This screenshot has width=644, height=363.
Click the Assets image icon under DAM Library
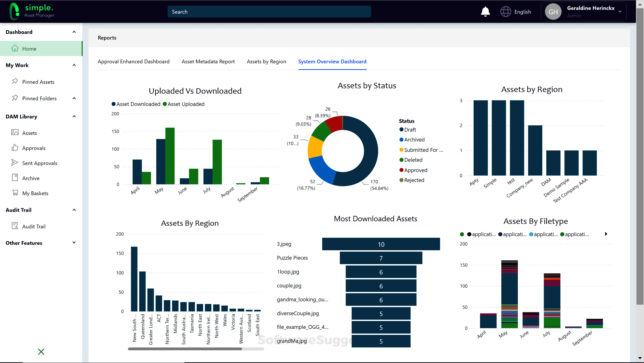pos(15,133)
